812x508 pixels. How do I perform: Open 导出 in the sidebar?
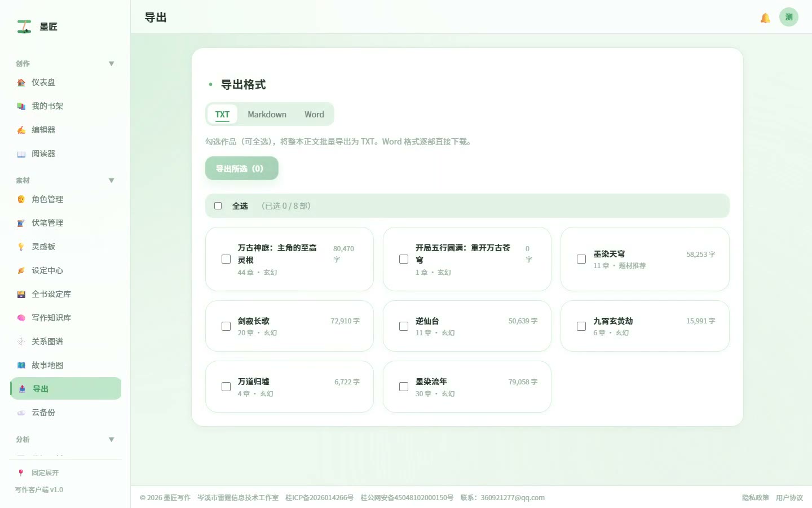(66, 388)
